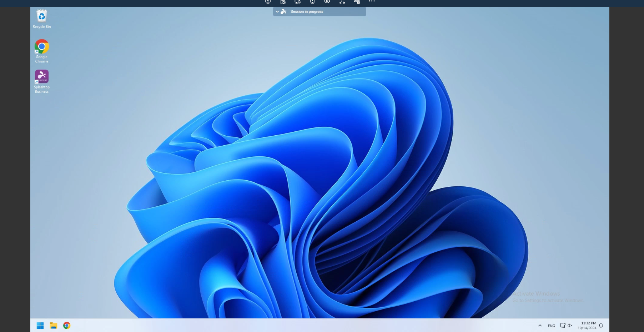Open Splashtop Business from the desktop

(x=41, y=76)
